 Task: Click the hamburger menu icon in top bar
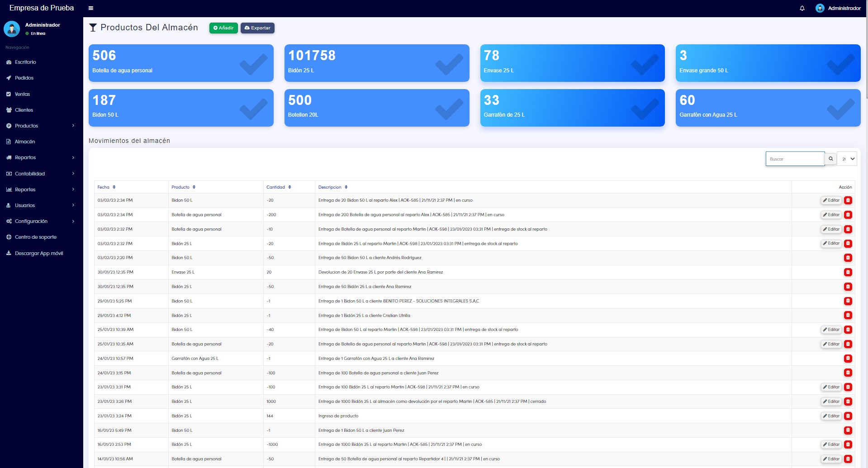pos(91,8)
